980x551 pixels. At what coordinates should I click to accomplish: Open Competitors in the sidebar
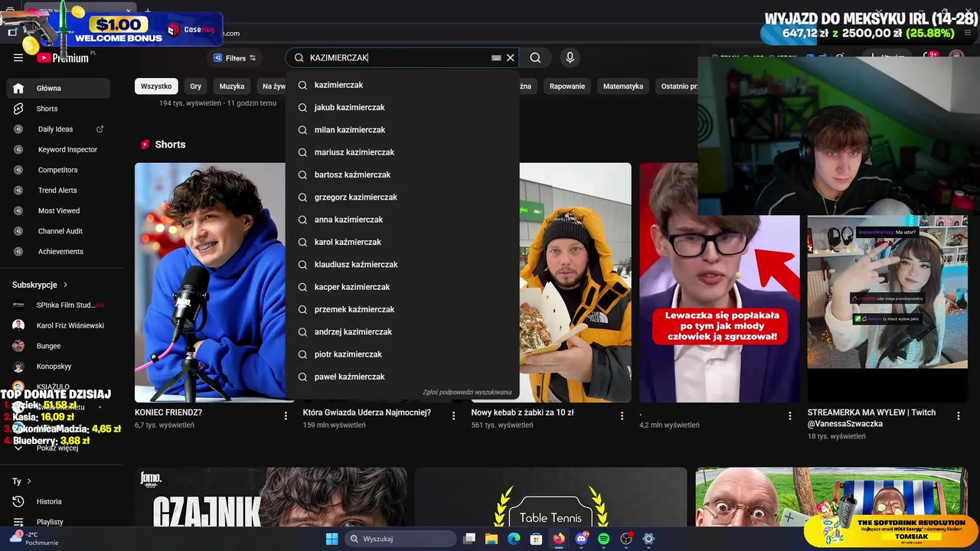click(x=58, y=170)
